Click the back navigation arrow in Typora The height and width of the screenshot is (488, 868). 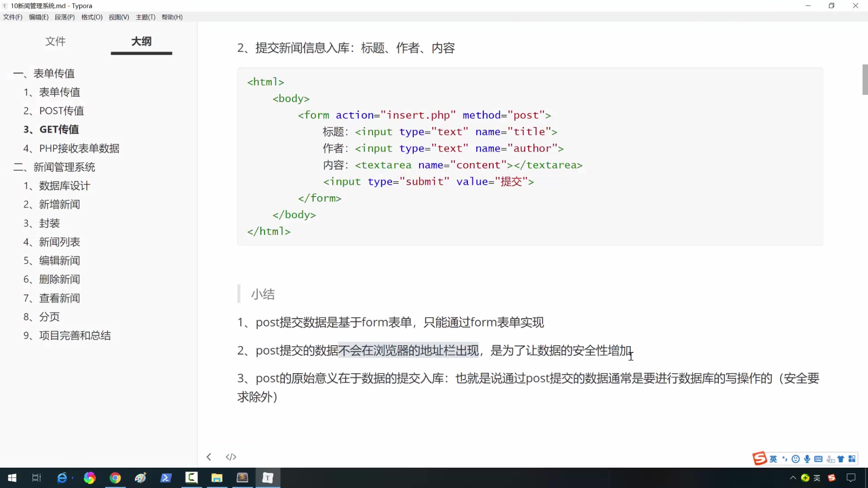pos(208,457)
